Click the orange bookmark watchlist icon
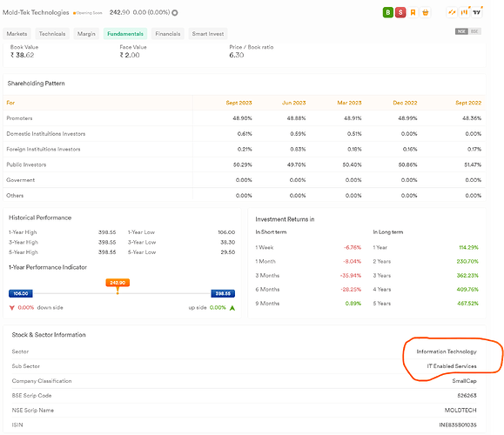Screen dimensions: 504x435 pos(413,12)
